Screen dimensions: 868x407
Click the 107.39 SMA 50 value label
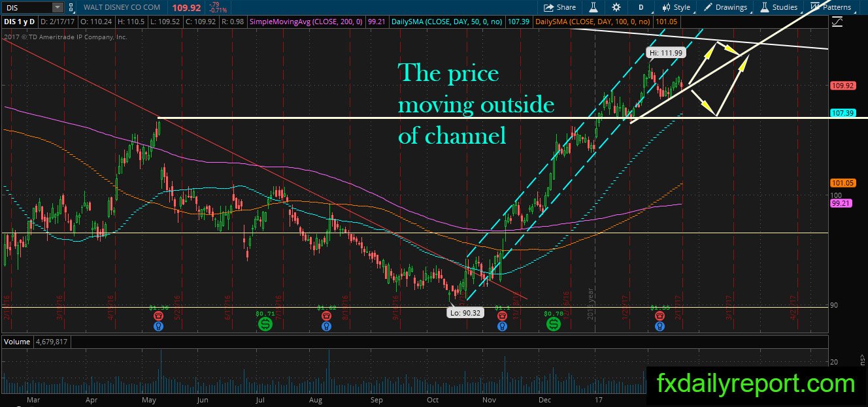[x=518, y=22]
